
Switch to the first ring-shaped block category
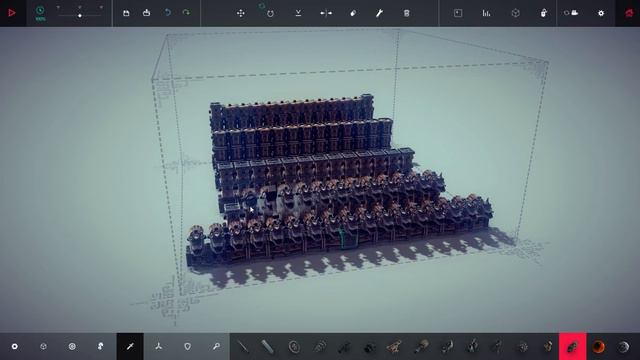[x=15, y=347]
